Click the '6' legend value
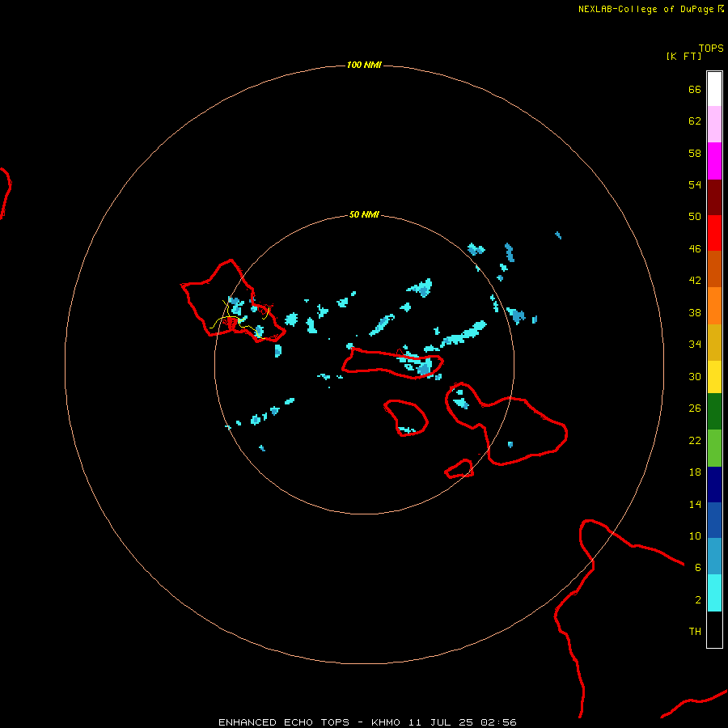Viewport: 728px width, 728px height. pos(698,568)
